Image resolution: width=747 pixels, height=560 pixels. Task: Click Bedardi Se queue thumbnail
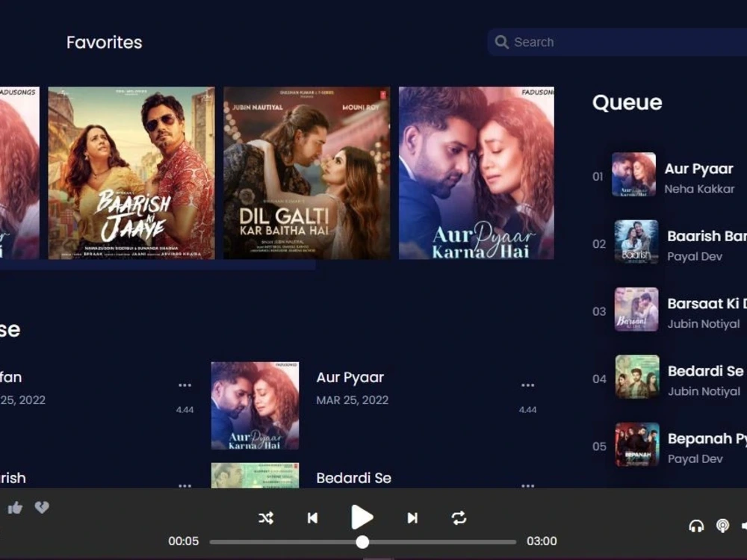pyautogui.click(x=637, y=376)
